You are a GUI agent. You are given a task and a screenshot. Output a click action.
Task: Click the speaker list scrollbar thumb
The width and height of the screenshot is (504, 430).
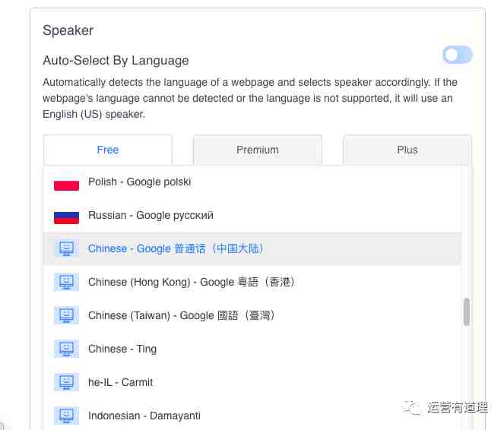[467, 311]
